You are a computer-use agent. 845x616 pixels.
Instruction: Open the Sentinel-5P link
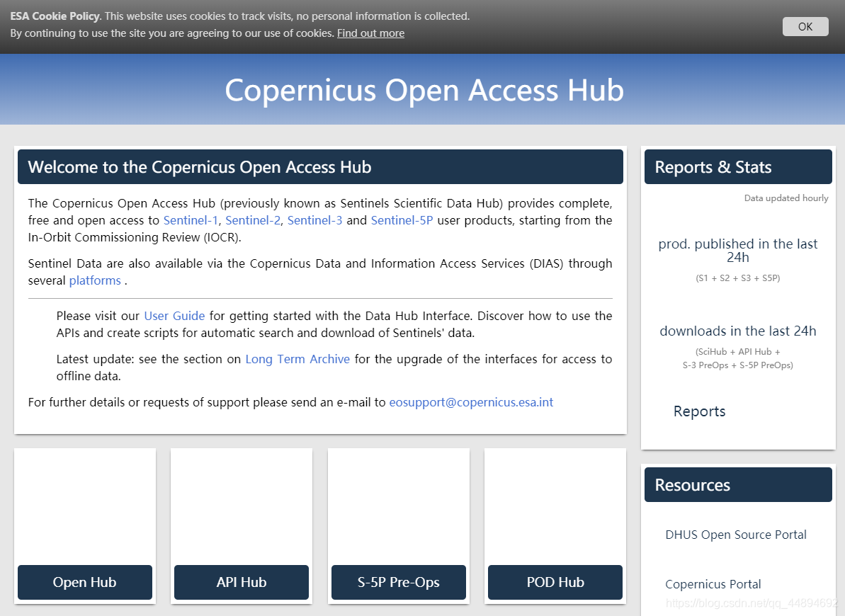click(402, 220)
